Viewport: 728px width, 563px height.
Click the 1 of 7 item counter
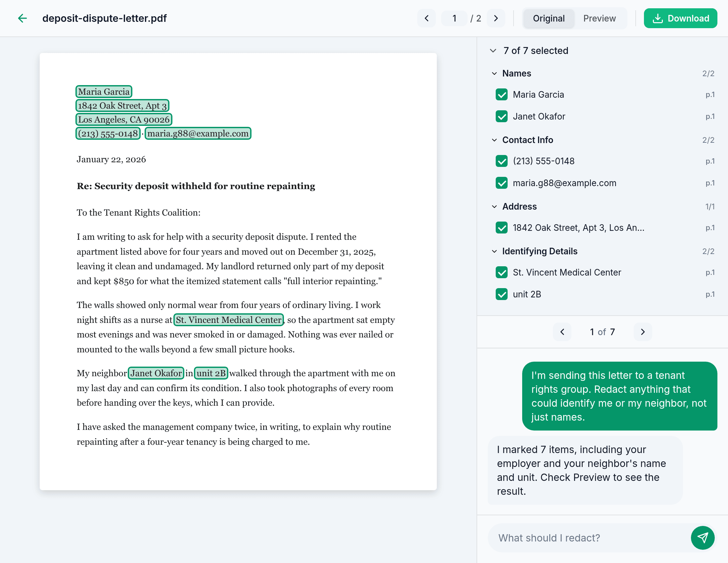pyautogui.click(x=602, y=332)
